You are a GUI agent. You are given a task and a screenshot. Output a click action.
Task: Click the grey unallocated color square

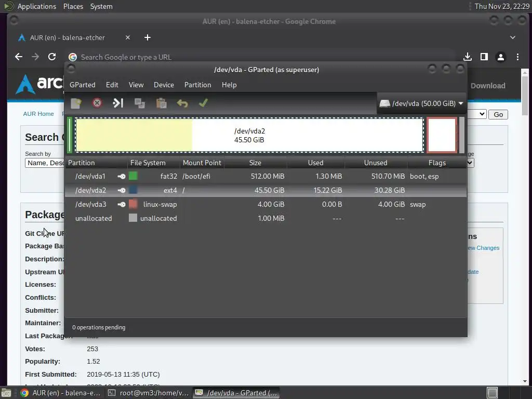click(133, 218)
